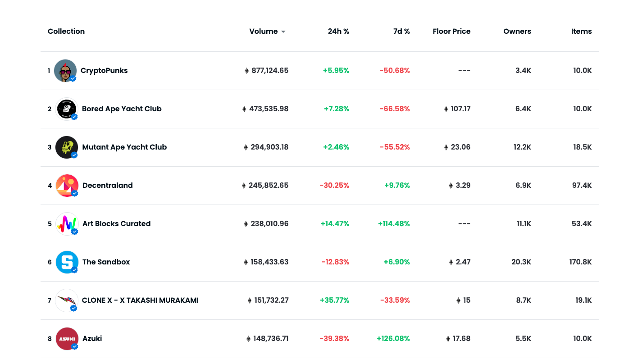Select the volume value 245,852.65
The width and height of the screenshot is (633, 364).
[269, 186]
